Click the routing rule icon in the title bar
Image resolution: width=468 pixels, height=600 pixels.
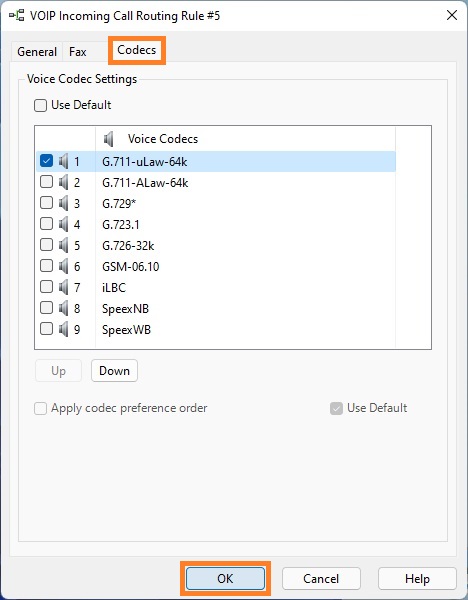17,16
